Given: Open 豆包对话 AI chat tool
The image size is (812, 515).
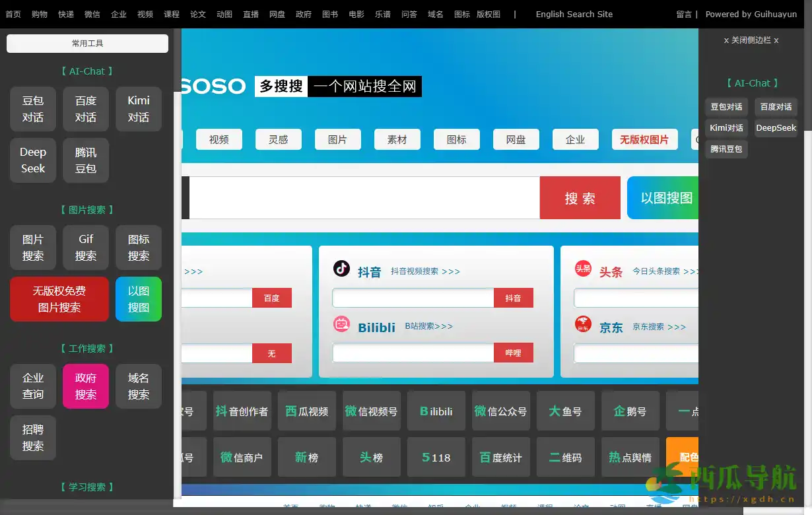Looking at the screenshot, I should click(32, 109).
